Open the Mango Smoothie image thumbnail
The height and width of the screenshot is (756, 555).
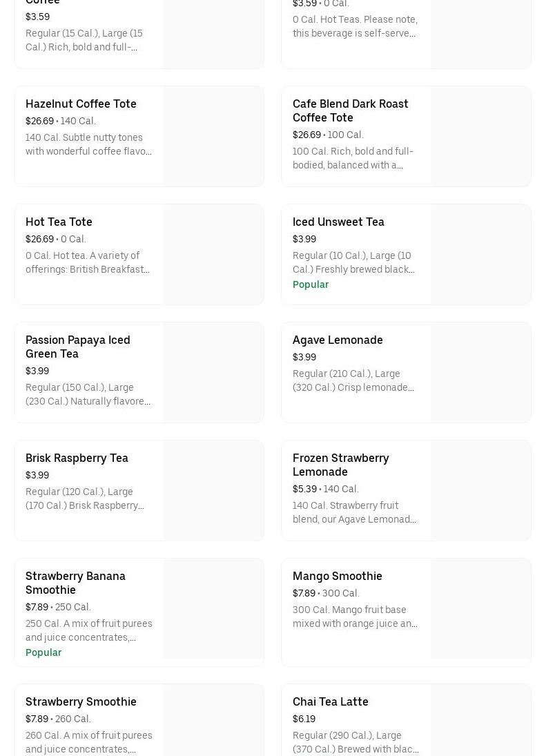tap(481, 608)
